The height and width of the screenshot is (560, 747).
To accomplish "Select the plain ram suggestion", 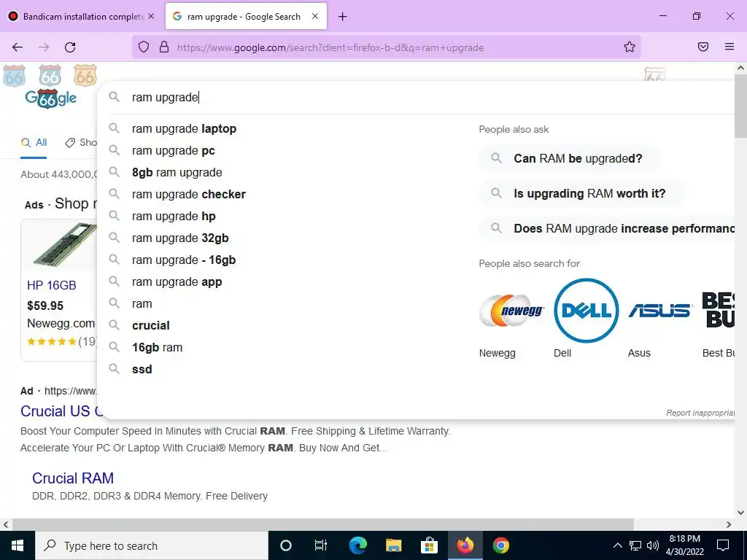I will [x=142, y=304].
